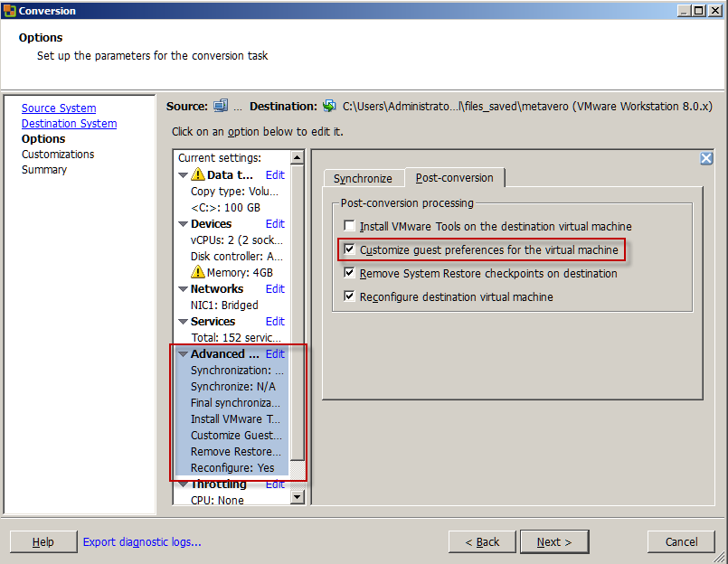Select the Post-conversion tab
Viewport: 728px width, 564px height.
455,177
